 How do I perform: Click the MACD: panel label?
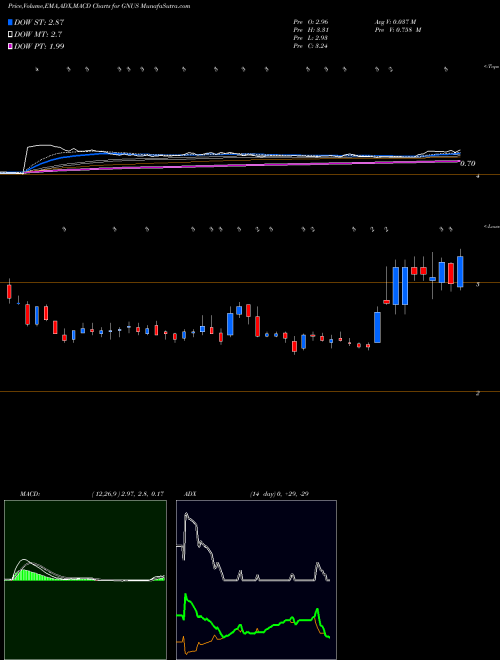click(30, 494)
